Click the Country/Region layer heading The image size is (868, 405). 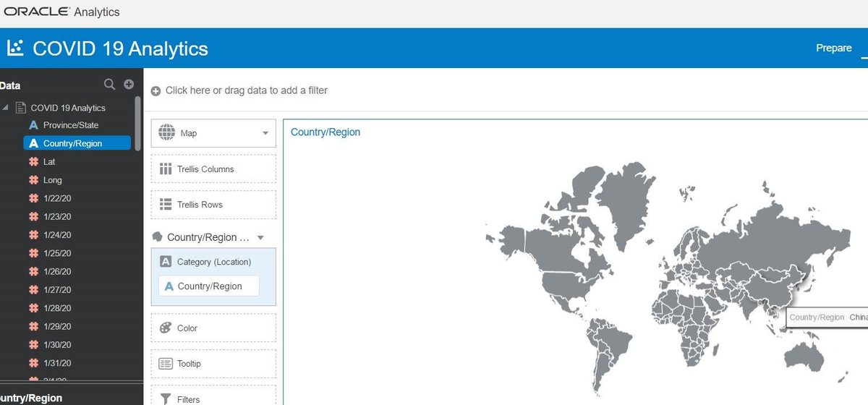tap(208, 237)
